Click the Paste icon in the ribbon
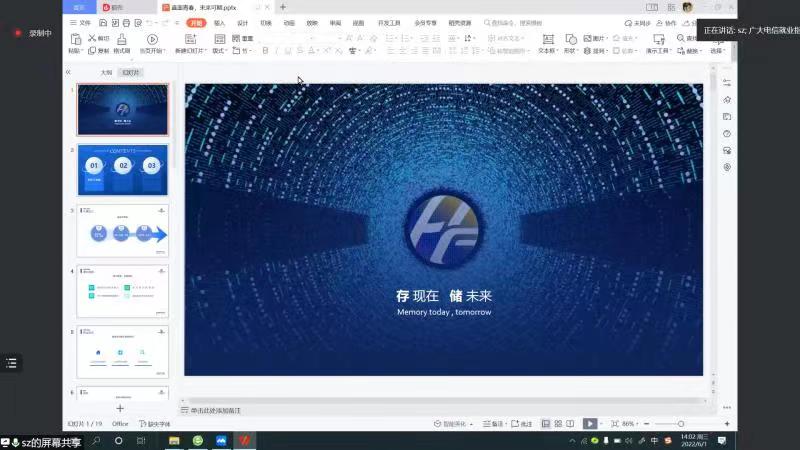The image size is (800, 450). point(75,40)
